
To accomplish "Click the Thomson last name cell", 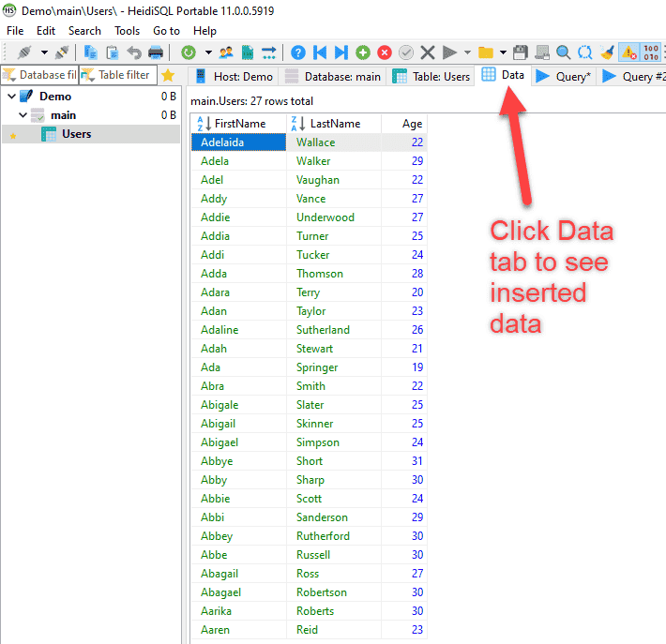I will click(334, 274).
